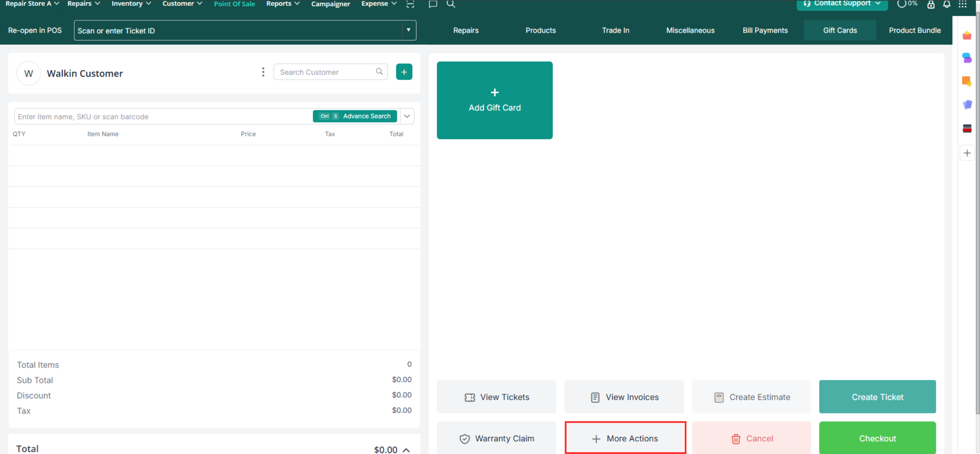Click the blue chat bubble sidebar icon
The image size is (980, 454).
tap(967, 58)
